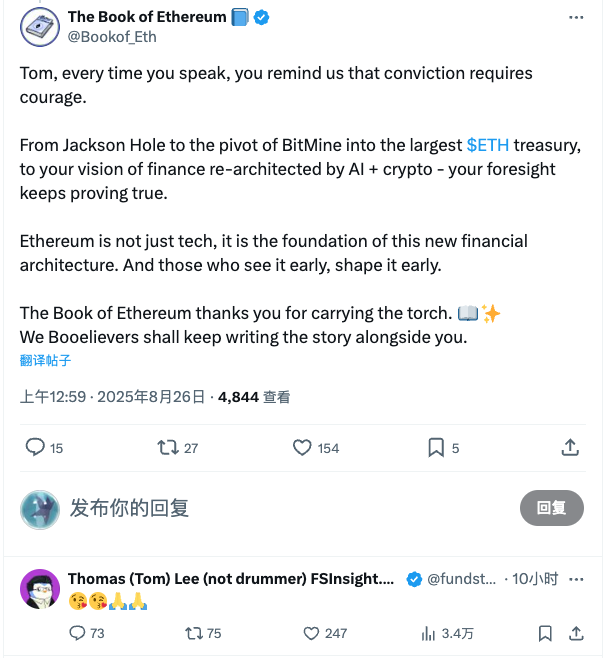Click the reply icon with 15 comments
The image size is (605, 658).
point(35,447)
